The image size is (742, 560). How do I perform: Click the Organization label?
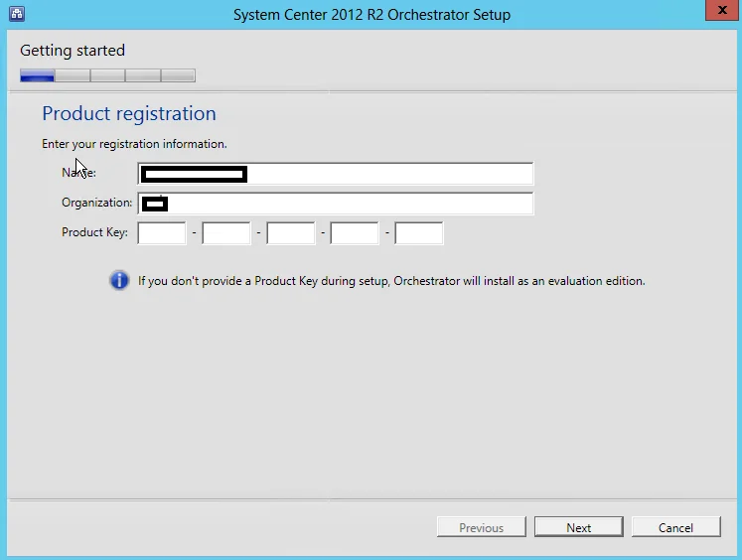tap(97, 203)
